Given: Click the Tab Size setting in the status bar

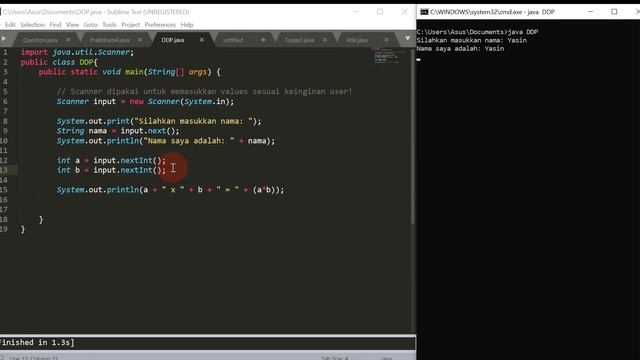Looking at the screenshot, I should 334,358.
